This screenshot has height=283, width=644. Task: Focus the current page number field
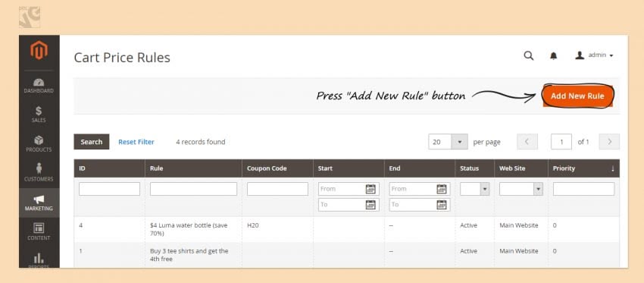561,141
